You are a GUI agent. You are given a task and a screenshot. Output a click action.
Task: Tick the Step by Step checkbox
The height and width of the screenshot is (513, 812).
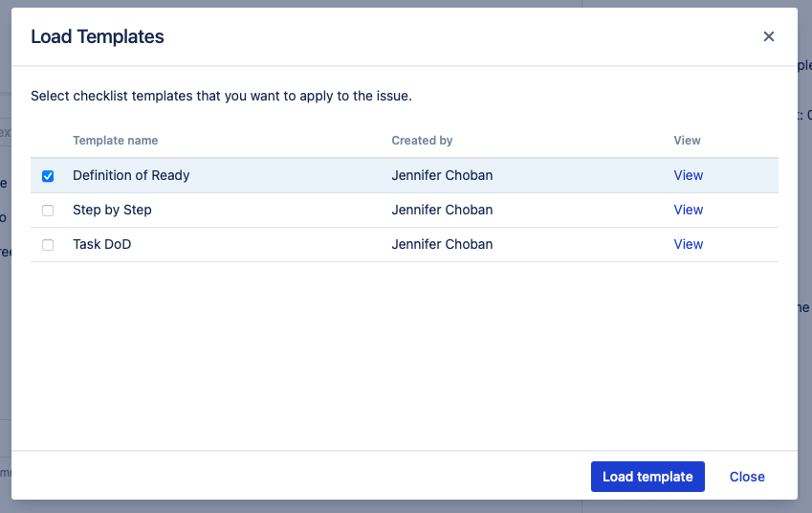click(48, 211)
